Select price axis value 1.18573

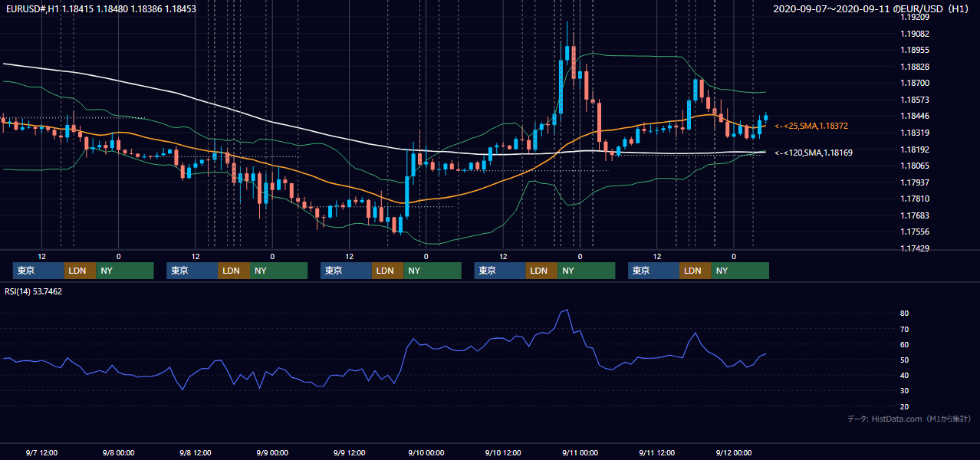click(x=914, y=100)
